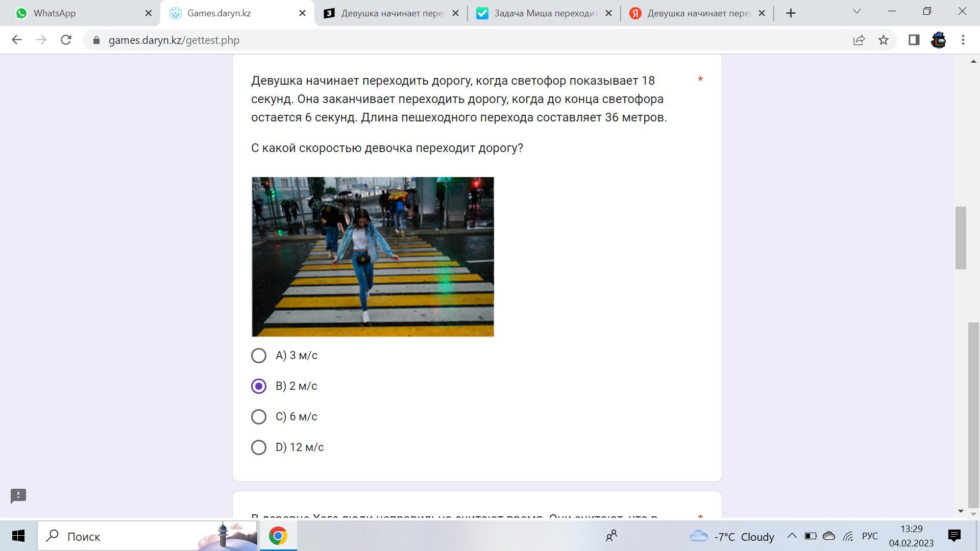The image size is (980, 551).
Task: Click the page vertical scrollbar thumb
Action: pyautogui.click(x=961, y=238)
